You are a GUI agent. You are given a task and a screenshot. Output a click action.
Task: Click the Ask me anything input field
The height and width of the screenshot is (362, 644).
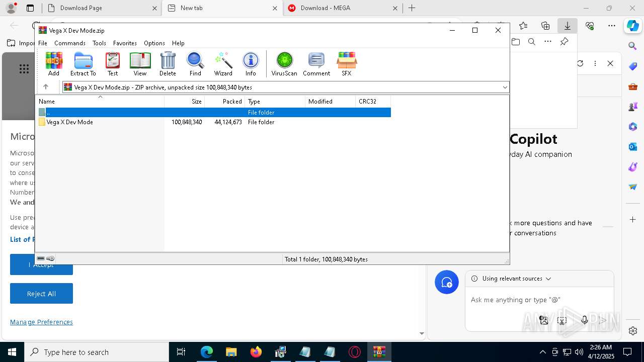[539, 300]
